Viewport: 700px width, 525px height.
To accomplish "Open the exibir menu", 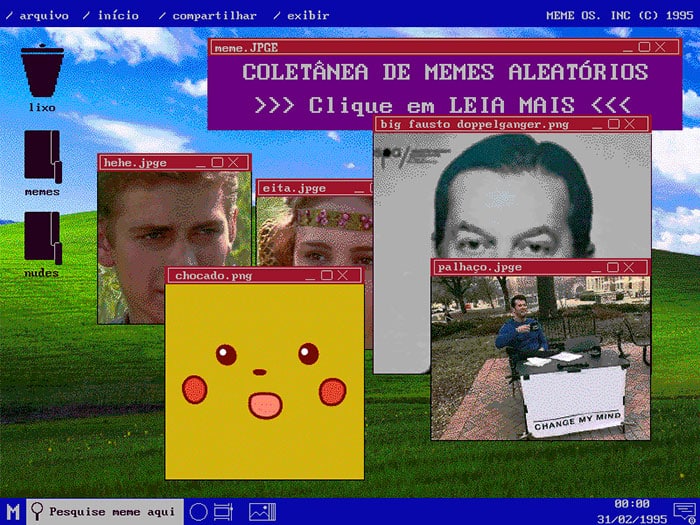I will [307, 15].
